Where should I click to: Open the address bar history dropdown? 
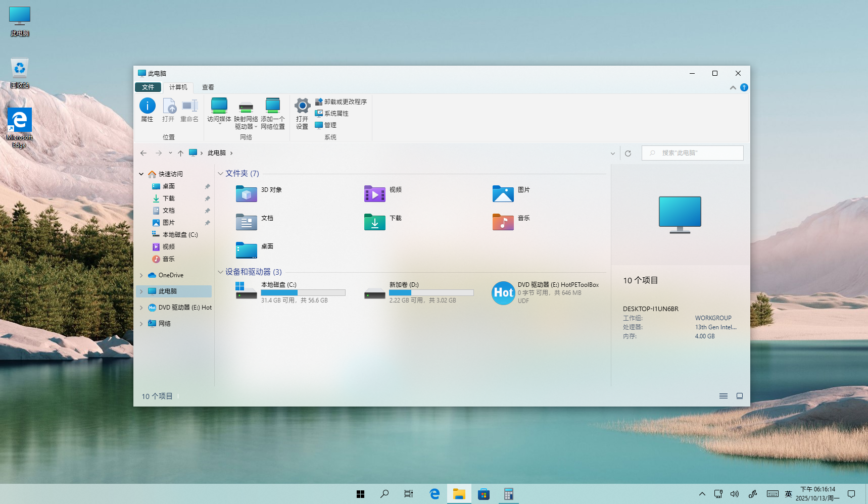612,153
